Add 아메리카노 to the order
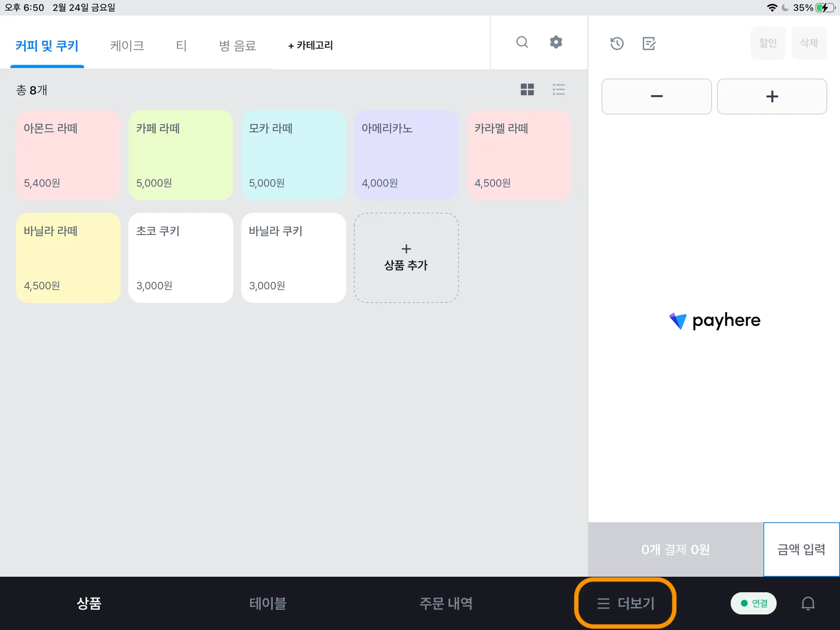 pos(406,155)
